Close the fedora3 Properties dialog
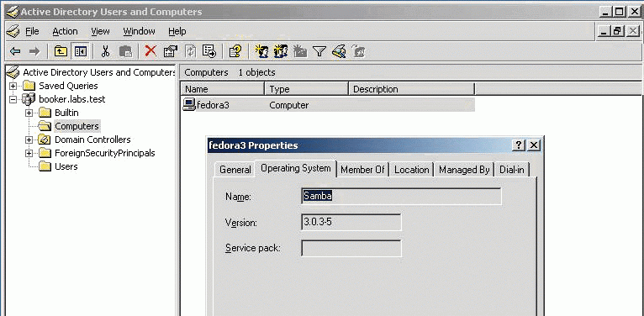The image size is (644, 316). click(534, 145)
